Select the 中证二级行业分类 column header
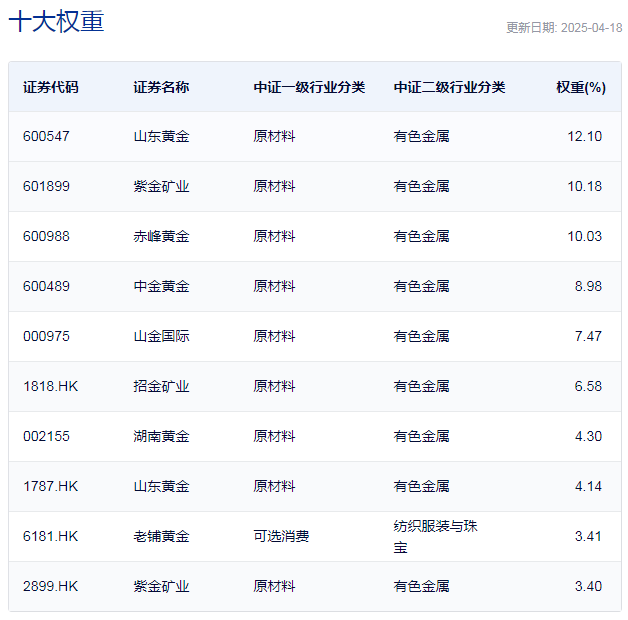628x620 pixels. coord(449,87)
